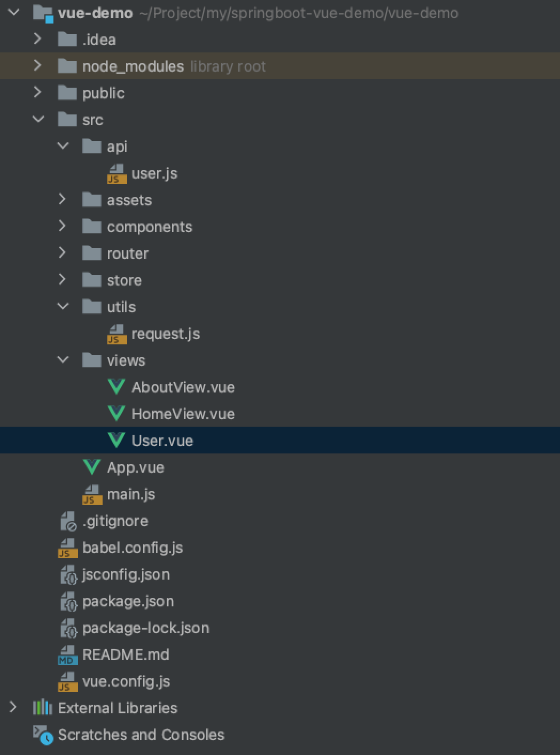Click the Vue icon beside App.vue
Viewport: 560px width, 755px height.
[x=92, y=467]
